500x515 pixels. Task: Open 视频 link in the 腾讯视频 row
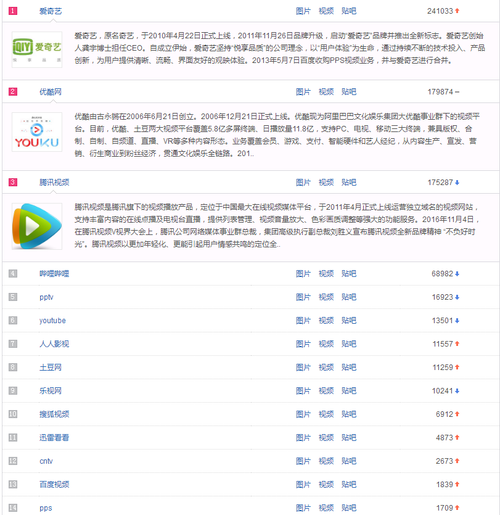click(x=326, y=182)
